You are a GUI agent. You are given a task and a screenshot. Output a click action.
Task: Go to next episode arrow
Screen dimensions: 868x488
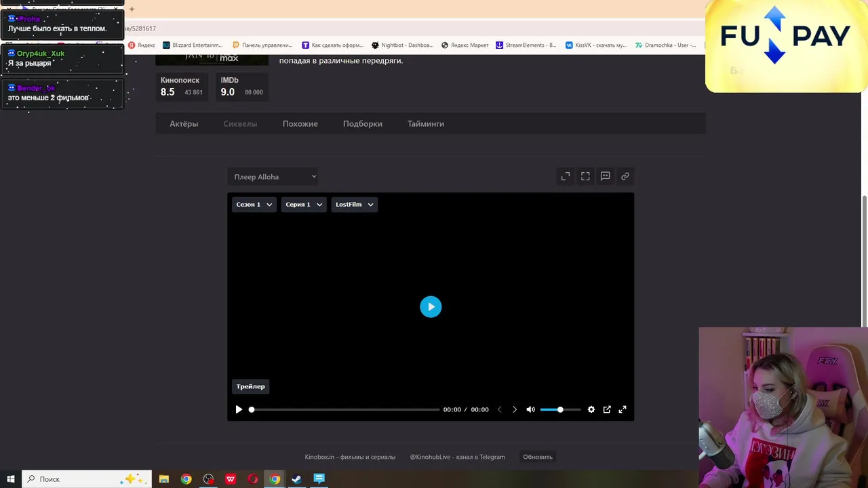[x=515, y=409]
